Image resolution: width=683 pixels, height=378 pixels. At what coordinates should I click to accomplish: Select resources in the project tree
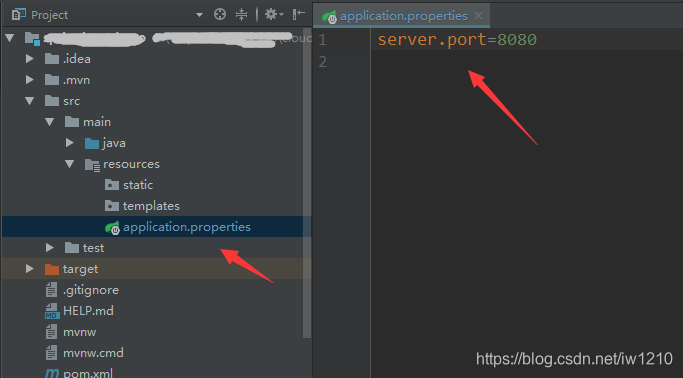pos(131,164)
